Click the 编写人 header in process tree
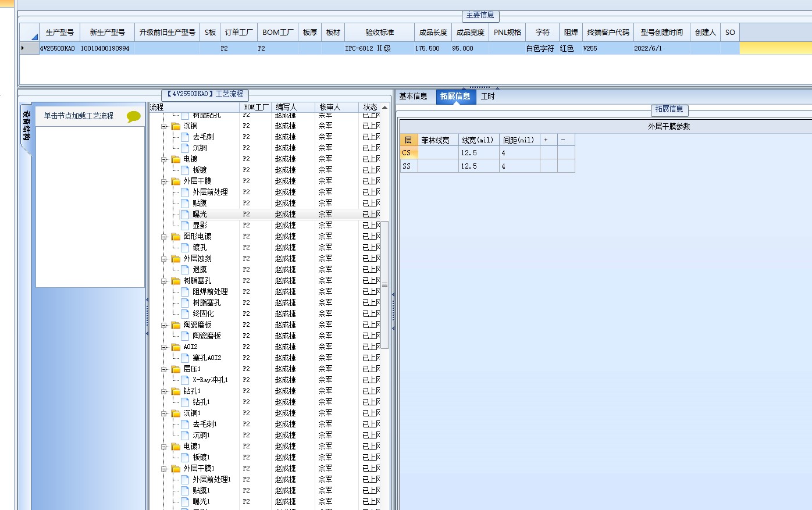The width and height of the screenshot is (812, 510). point(294,107)
